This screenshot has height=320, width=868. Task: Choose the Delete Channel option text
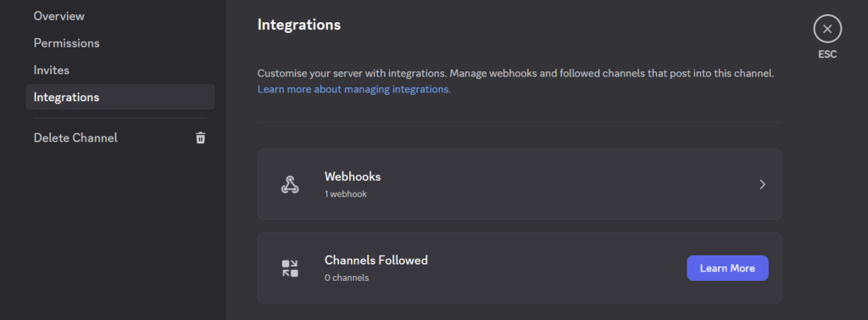click(x=75, y=138)
